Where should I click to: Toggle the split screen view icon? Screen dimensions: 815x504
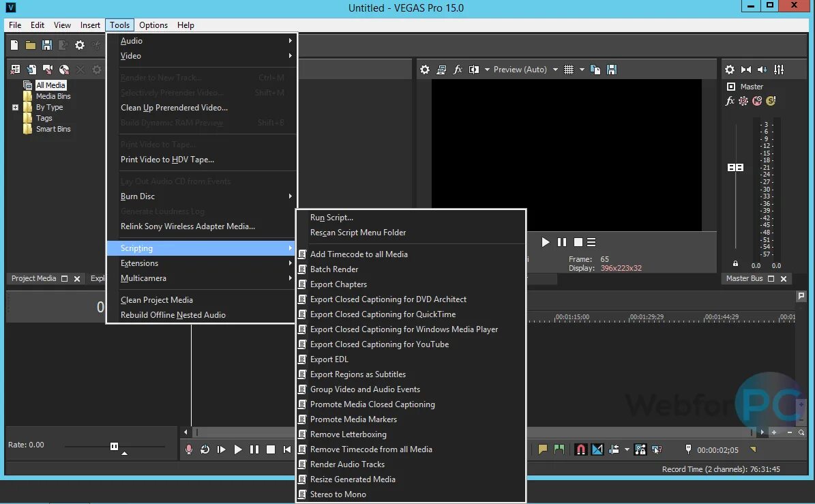pos(473,70)
